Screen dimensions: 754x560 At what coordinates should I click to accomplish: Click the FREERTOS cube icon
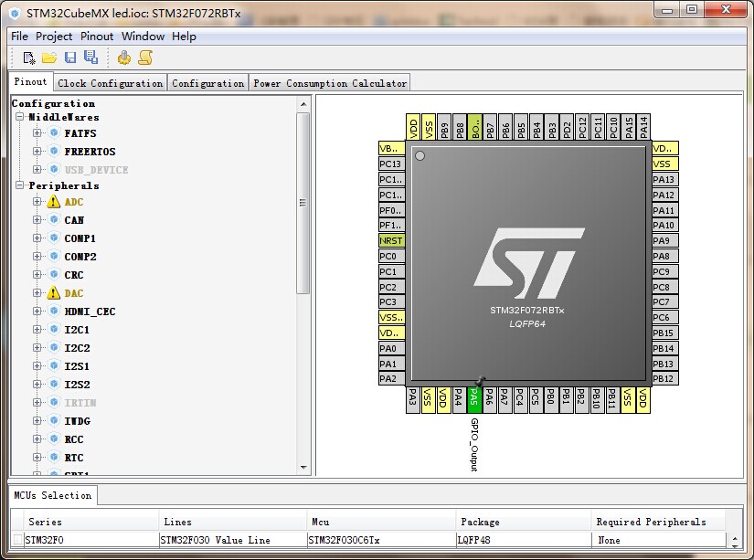[54, 151]
